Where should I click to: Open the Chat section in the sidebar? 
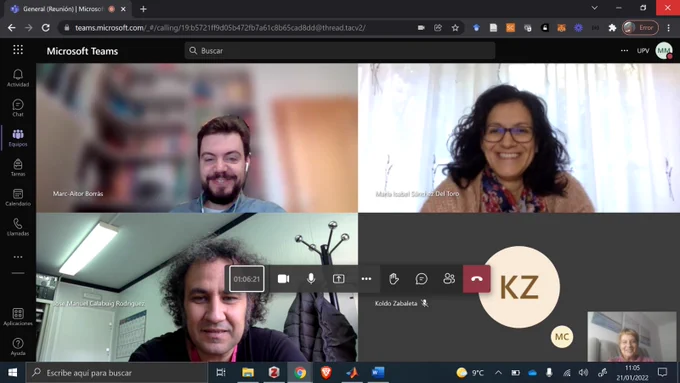pyautogui.click(x=18, y=108)
